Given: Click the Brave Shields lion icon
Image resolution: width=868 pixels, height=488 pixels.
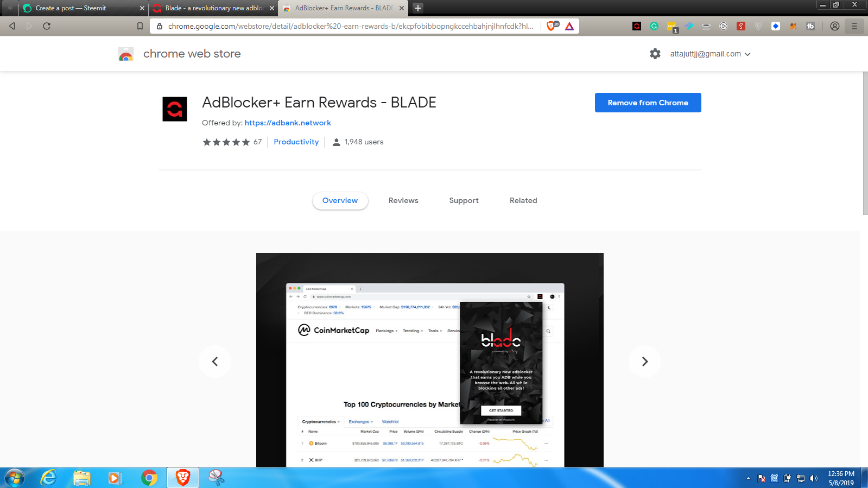Looking at the screenshot, I should (552, 26).
